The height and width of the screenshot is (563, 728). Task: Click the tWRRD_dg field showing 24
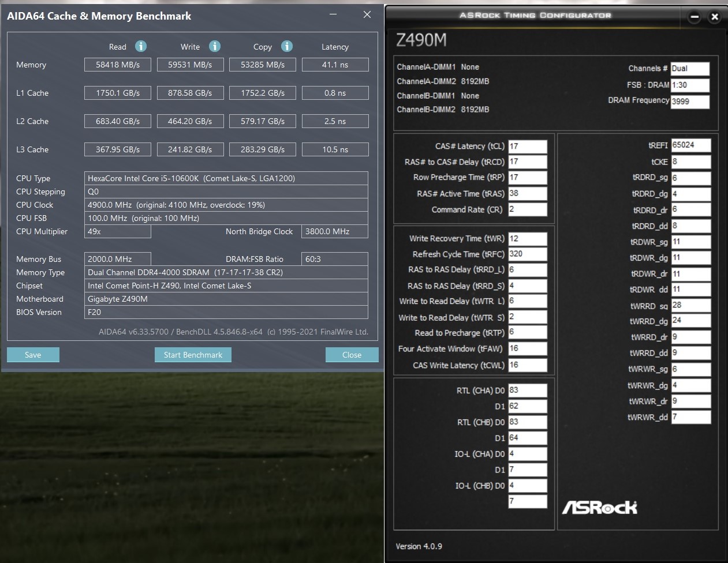pos(690,321)
